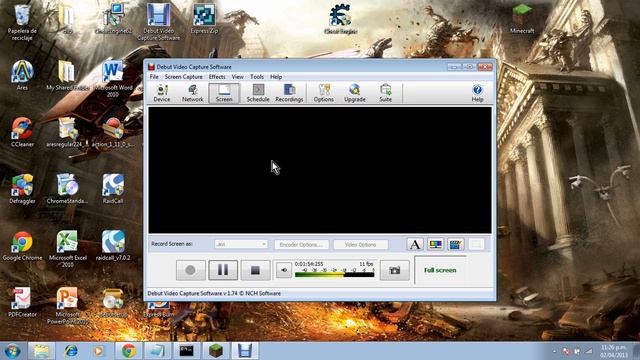The width and height of the screenshot is (640, 360).
Task: Open the video effects clapperboard icon
Action: (x=456, y=244)
